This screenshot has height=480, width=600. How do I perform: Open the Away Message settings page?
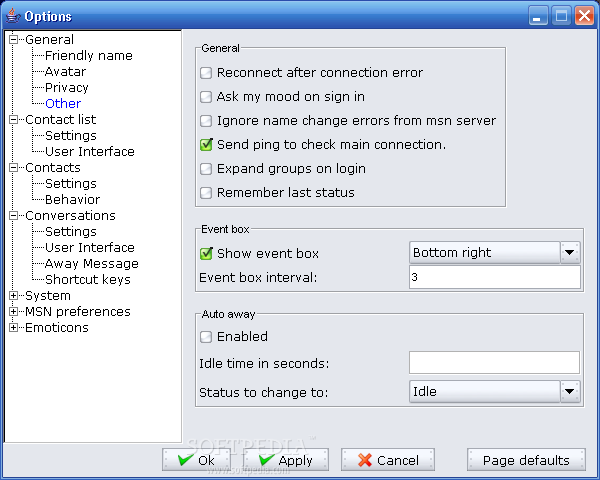click(91, 264)
